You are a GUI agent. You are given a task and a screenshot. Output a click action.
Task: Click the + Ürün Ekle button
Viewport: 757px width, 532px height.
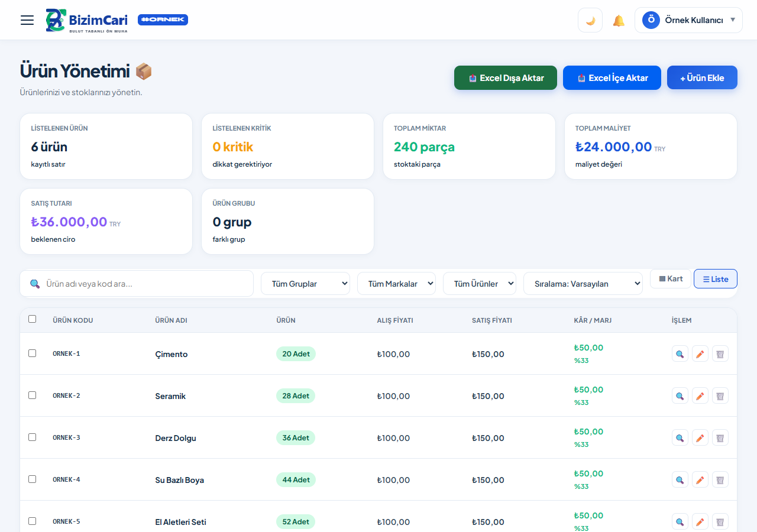pos(702,78)
